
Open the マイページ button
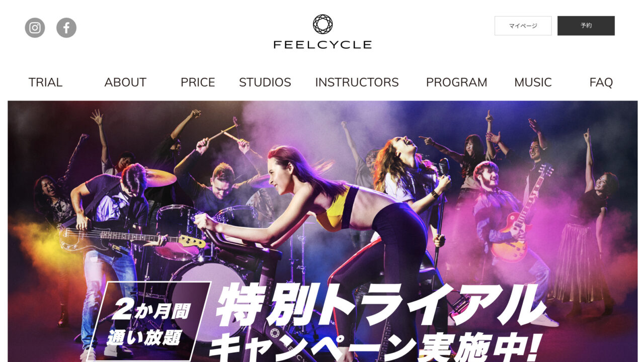pyautogui.click(x=523, y=26)
